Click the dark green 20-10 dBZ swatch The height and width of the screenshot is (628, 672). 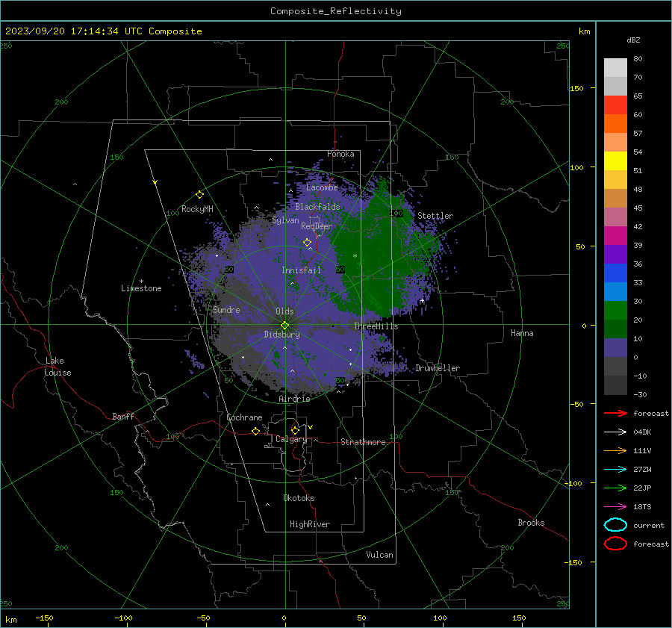click(615, 329)
